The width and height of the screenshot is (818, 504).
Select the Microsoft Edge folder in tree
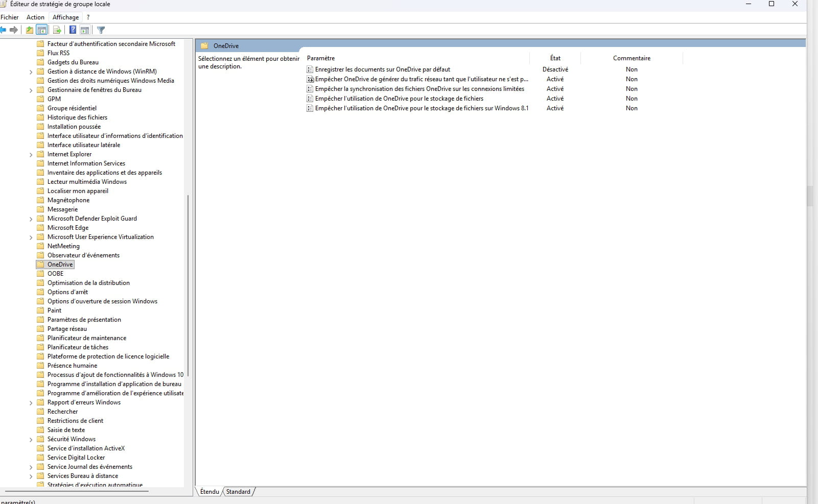[x=68, y=228]
